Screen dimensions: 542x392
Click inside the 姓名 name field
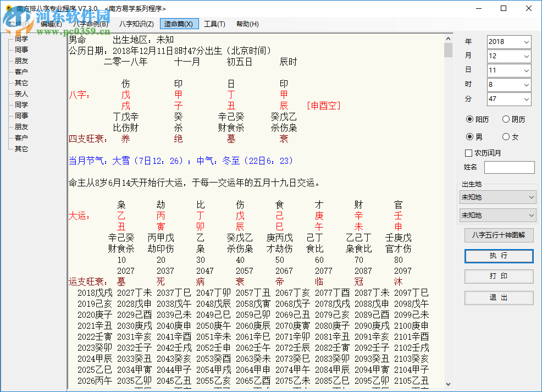click(509, 167)
